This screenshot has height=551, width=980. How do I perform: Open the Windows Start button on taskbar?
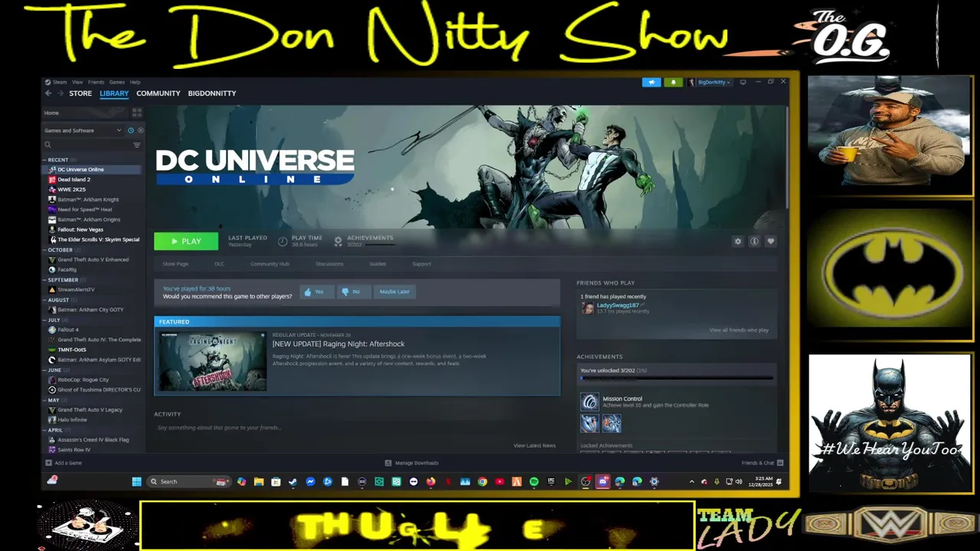point(136,481)
